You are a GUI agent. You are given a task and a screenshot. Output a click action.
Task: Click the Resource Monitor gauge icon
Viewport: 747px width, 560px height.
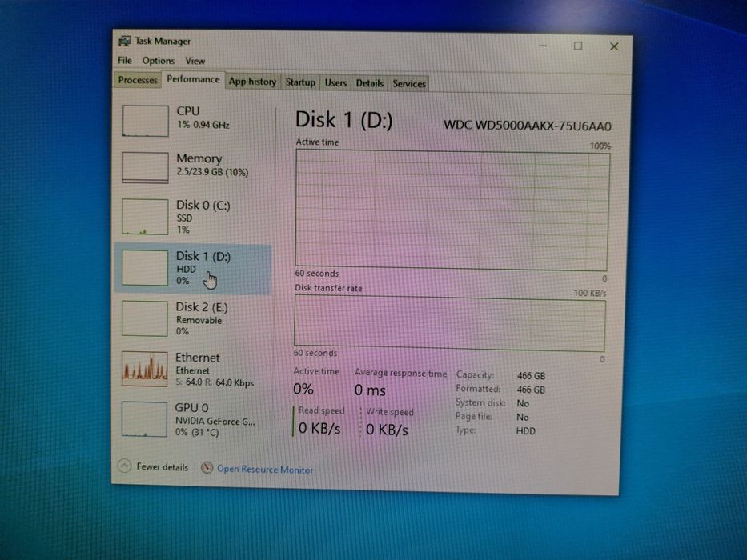(x=207, y=468)
